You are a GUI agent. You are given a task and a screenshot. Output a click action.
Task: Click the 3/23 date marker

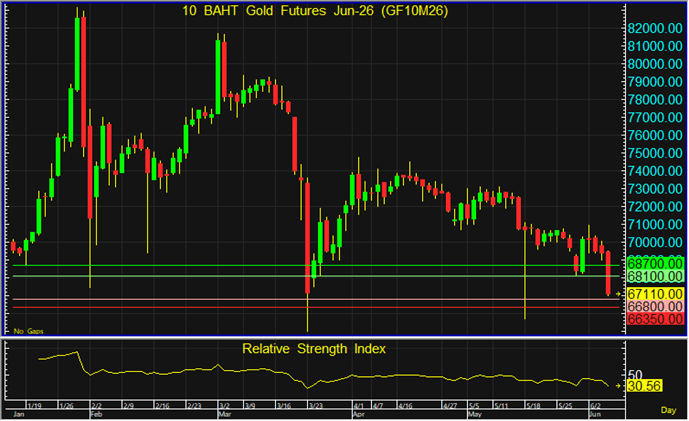[x=316, y=406]
